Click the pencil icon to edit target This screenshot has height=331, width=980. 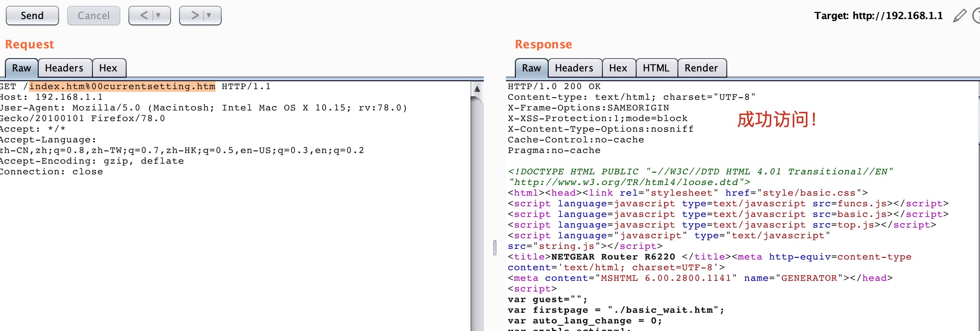click(x=960, y=16)
